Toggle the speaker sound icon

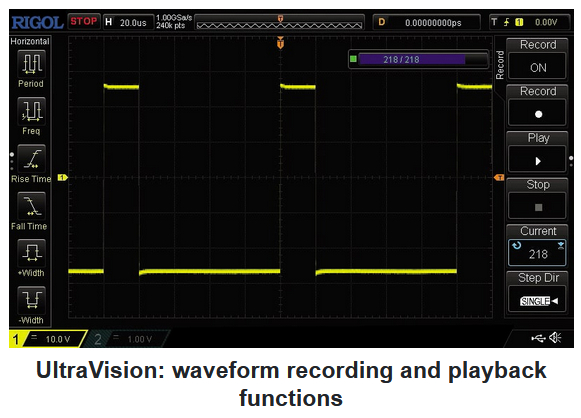[x=555, y=338]
